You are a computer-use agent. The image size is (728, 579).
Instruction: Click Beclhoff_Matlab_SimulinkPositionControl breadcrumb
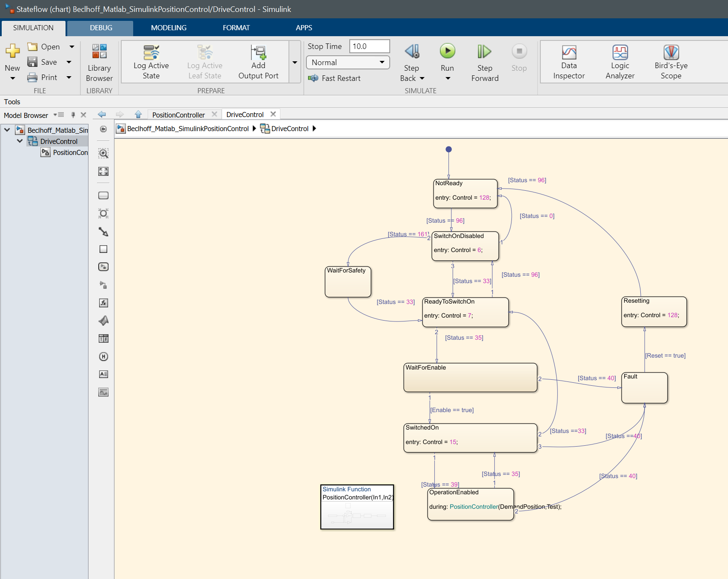click(x=188, y=129)
